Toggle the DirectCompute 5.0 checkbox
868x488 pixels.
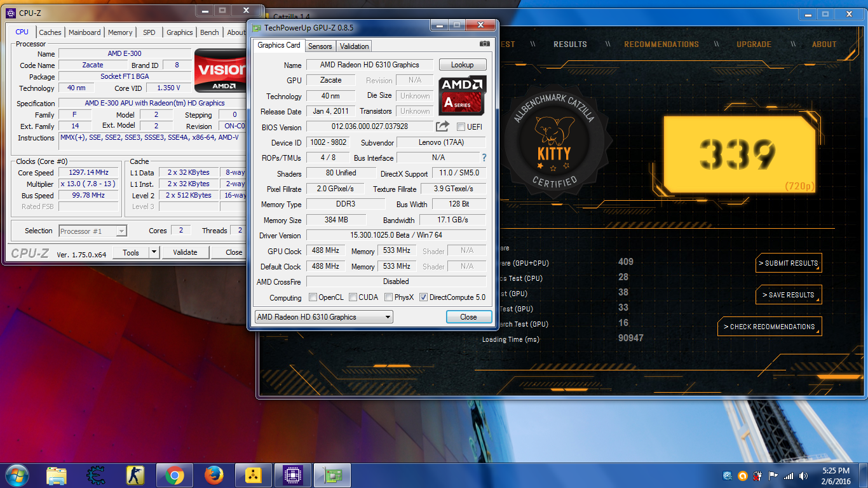coord(423,297)
